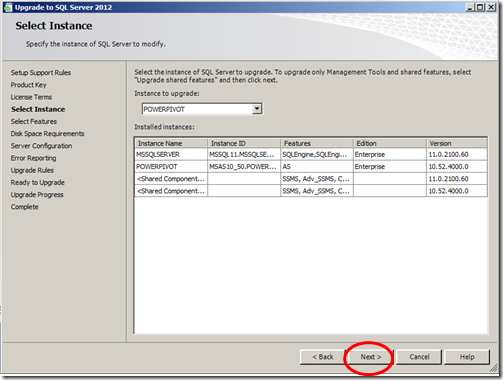Click Enterprise edition in the MSSQLSERVER row
This screenshot has height=380, width=503.
click(390, 154)
